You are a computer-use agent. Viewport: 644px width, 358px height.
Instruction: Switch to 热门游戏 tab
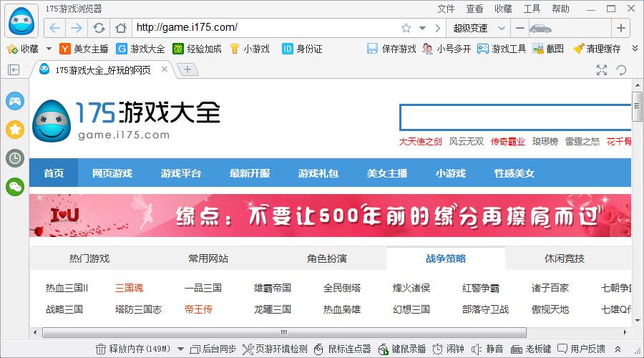(89, 258)
